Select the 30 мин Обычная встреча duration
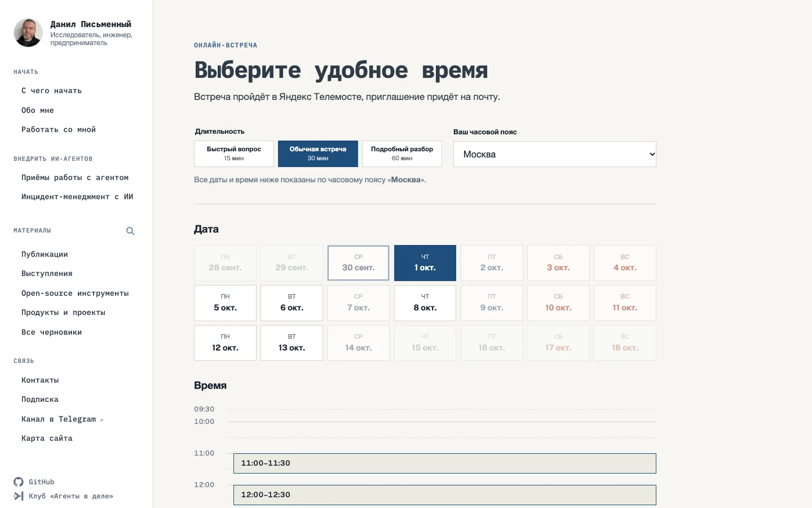 coord(318,154)
